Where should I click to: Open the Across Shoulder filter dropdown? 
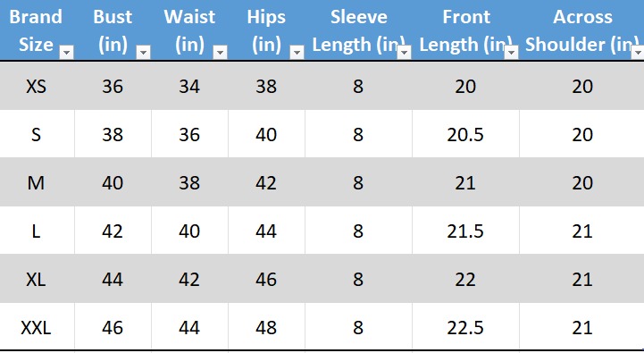click(x=638, y=52)
